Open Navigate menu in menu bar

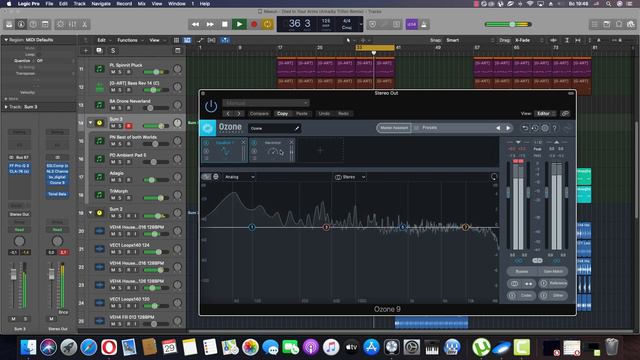tap(101, 4)
